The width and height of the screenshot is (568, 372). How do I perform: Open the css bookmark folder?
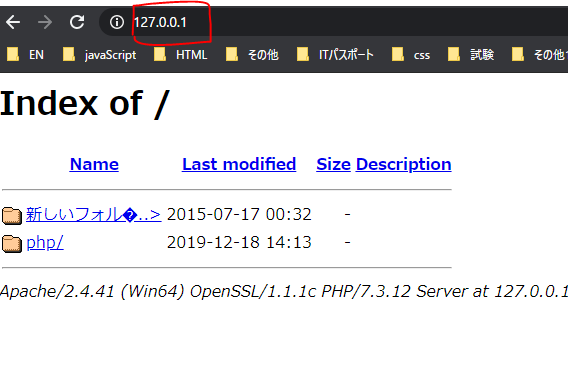(411, 55)
